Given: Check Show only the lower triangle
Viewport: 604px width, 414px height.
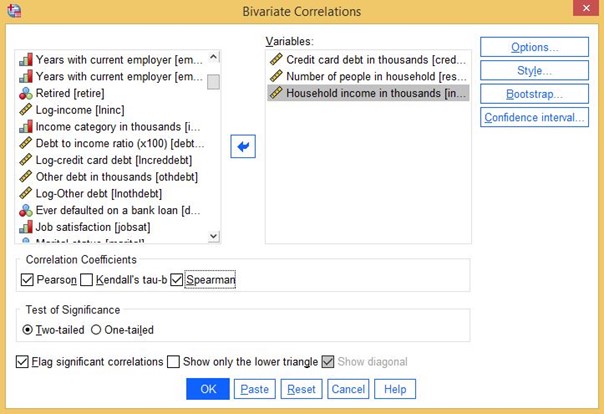Looking at the screenshot, I should (174, 361).
